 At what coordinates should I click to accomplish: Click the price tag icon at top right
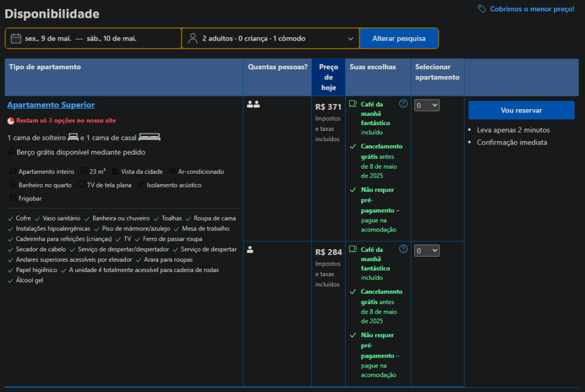(482, 9)
